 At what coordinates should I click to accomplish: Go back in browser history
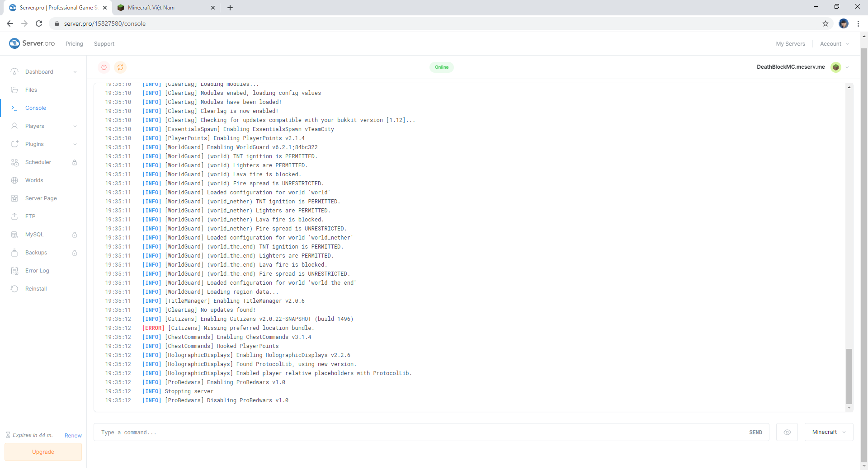(10, 23)
